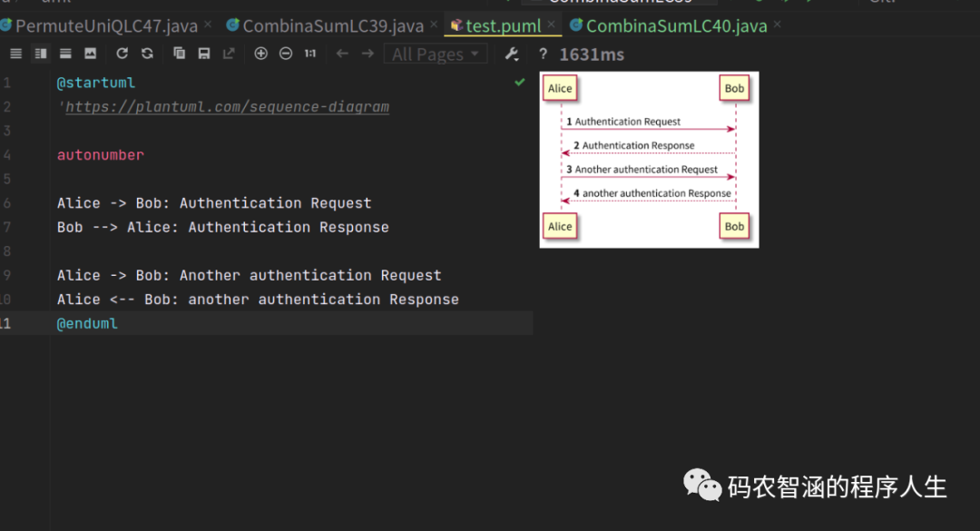Click top Alice participant box in preview
The image size is (980, 531).
[560, 88]
